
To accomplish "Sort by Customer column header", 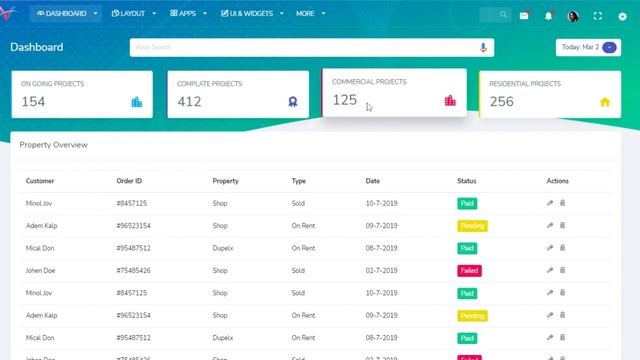I will tap(40, 181).
